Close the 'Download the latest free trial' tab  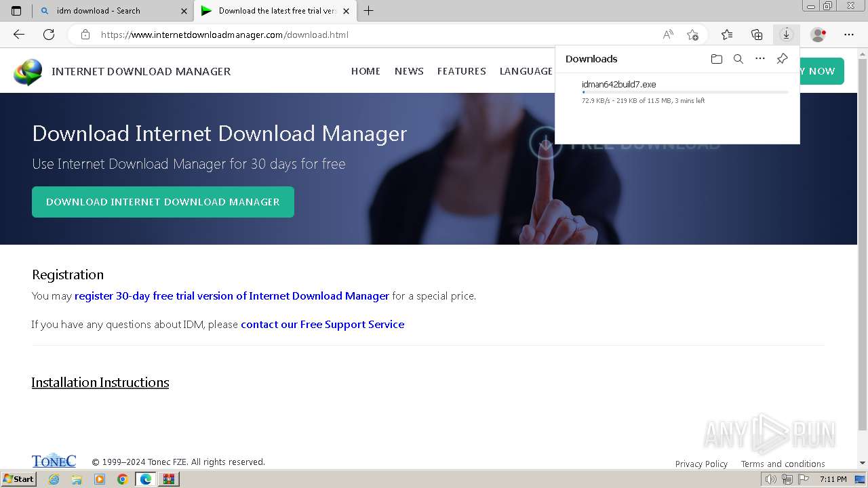[346, 11]
